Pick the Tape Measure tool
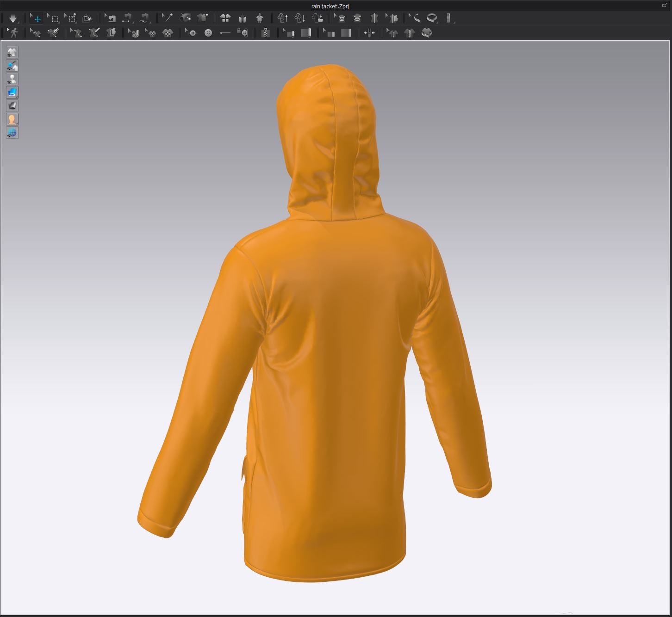This screenshot has height=617, width=672. (432, 19)
